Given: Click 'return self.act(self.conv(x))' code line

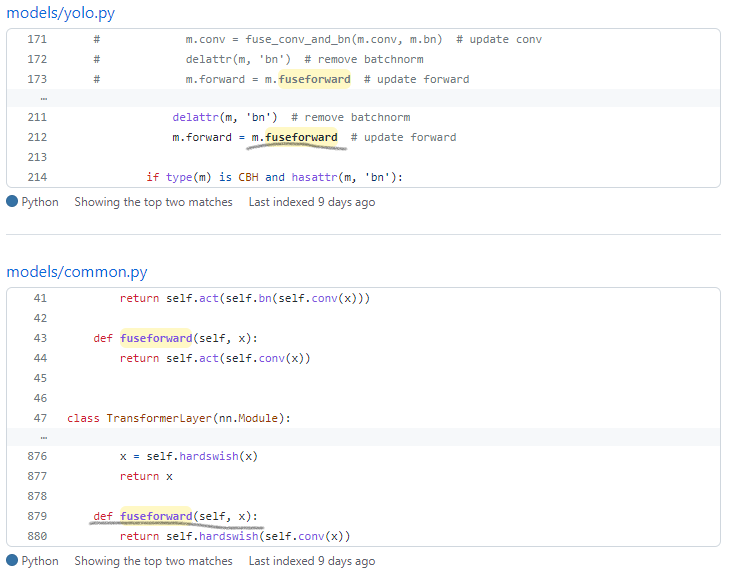Looking at the screenshot, I should point(215,358).
